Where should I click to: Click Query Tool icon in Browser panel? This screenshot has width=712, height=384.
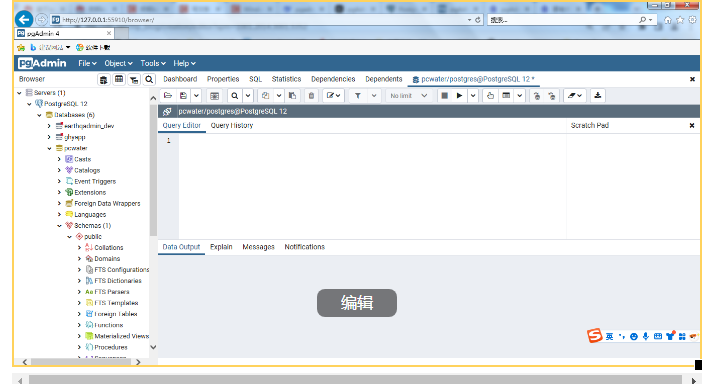(x=104, y=80)
